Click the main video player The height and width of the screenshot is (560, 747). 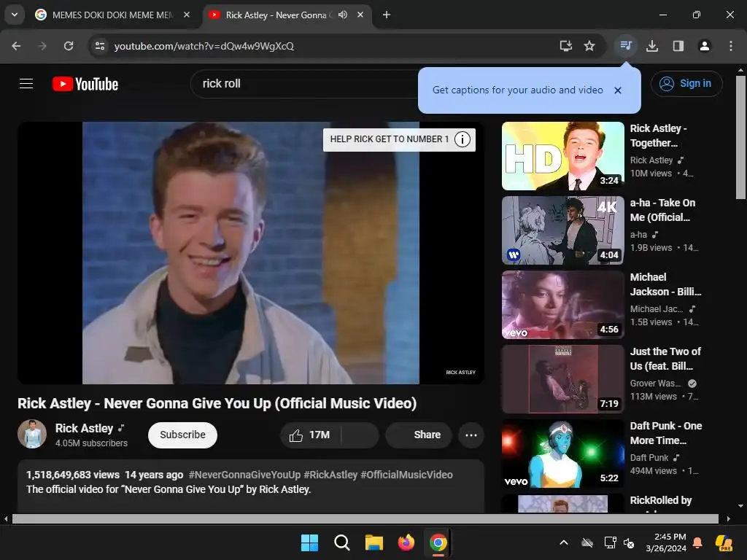pyautogui.click(x=251, y=253)
